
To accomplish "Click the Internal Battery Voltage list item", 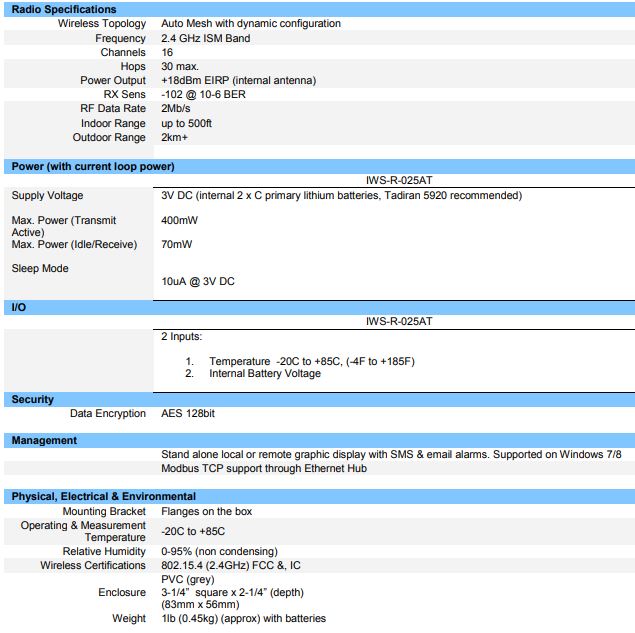I will click(x=265, y=373).
